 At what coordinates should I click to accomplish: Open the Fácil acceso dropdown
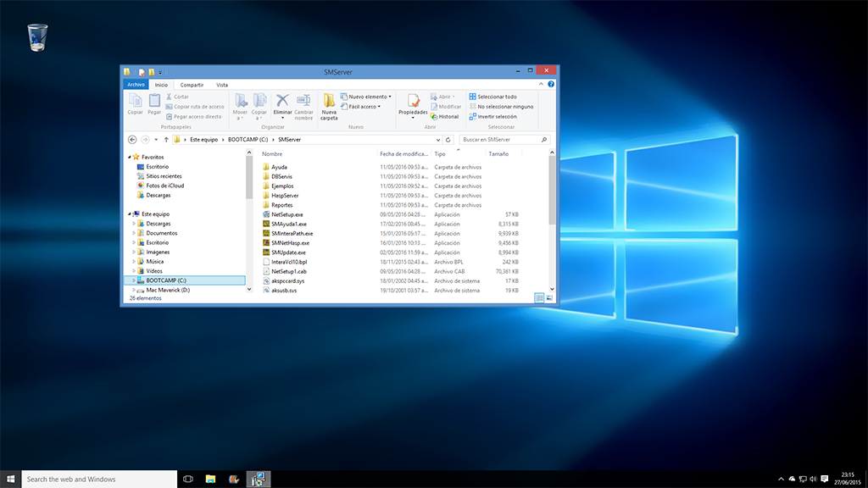(x=363, y=107)
